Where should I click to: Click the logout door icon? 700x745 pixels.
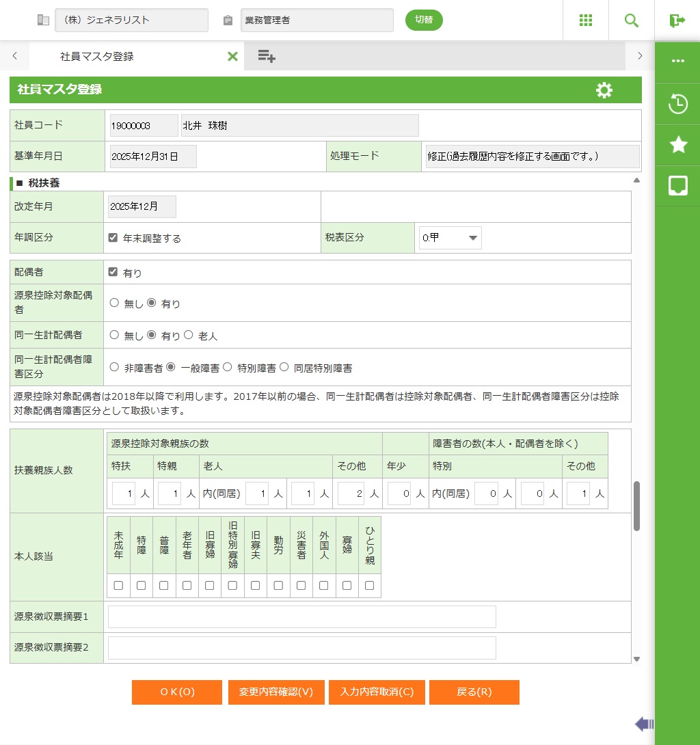(677, 21)
